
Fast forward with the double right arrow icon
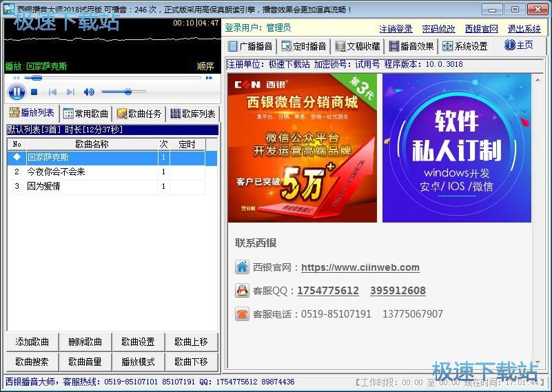click(x=209, y=78)
